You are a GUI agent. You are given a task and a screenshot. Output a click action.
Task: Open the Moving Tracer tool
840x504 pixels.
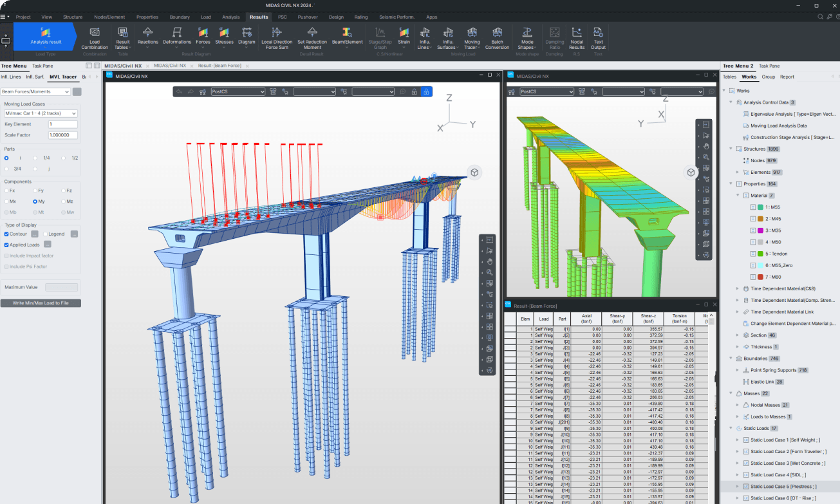(472, 38)
